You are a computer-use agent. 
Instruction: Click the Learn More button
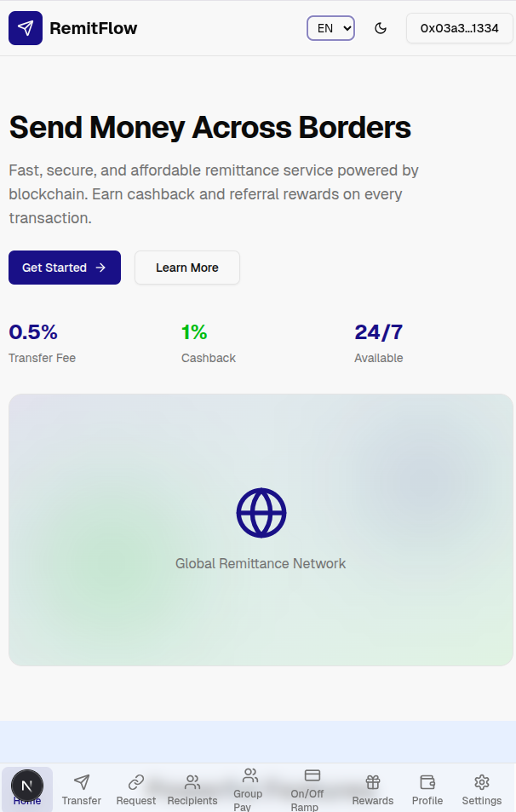[x=186, y=267]
